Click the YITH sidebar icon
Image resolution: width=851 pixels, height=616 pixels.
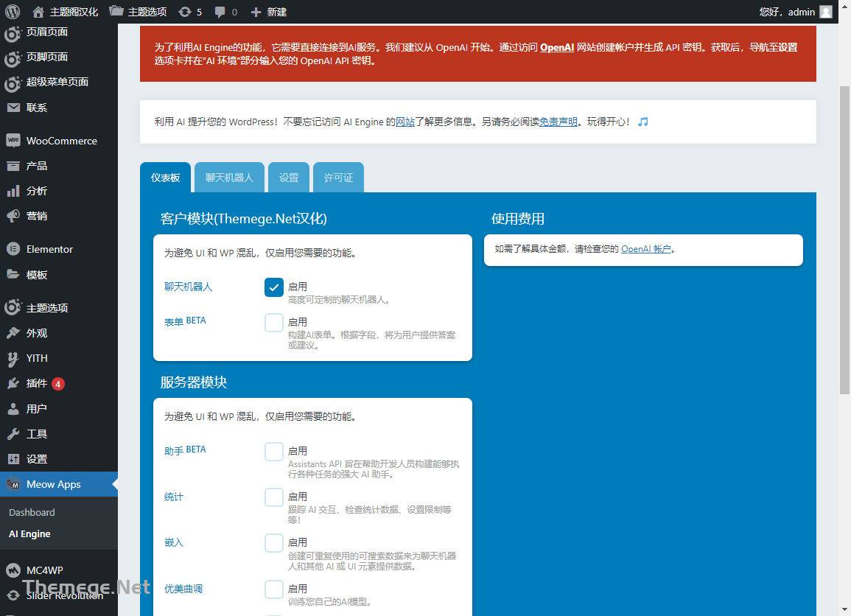click(x=13, y=358)
